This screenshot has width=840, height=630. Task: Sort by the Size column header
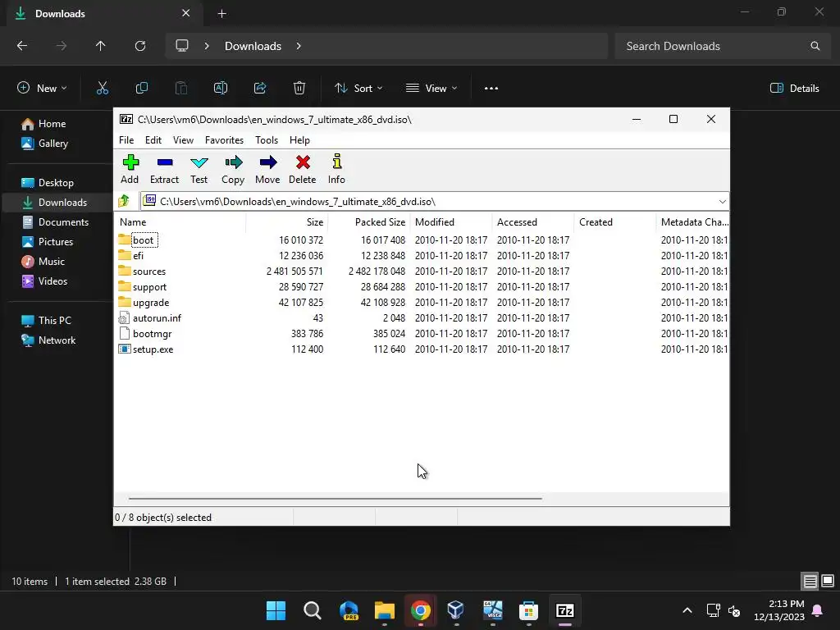pos(286,221)
